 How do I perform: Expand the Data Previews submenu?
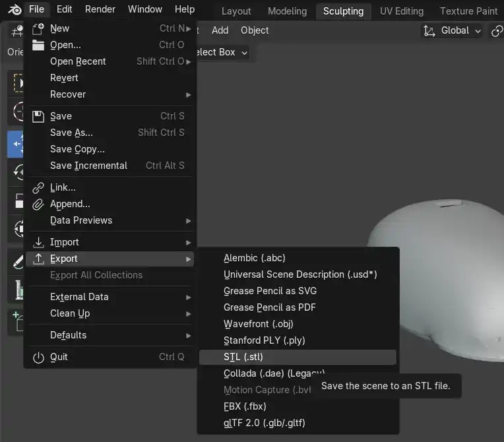tap(110, 220)
